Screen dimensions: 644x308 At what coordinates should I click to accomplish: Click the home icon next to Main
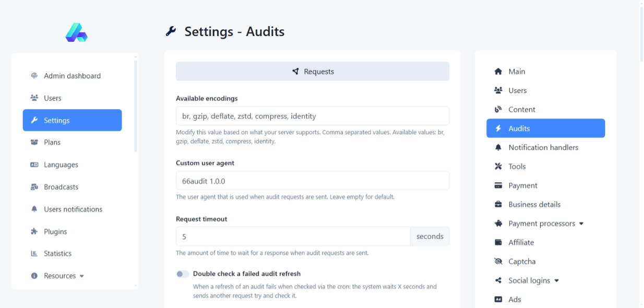(x=498, y=72)
